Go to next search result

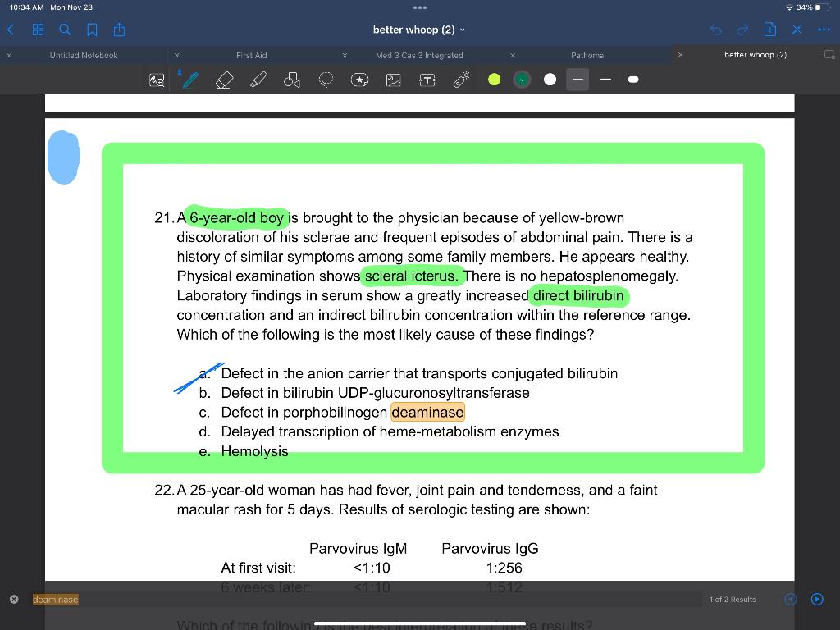tap(817, 599)
